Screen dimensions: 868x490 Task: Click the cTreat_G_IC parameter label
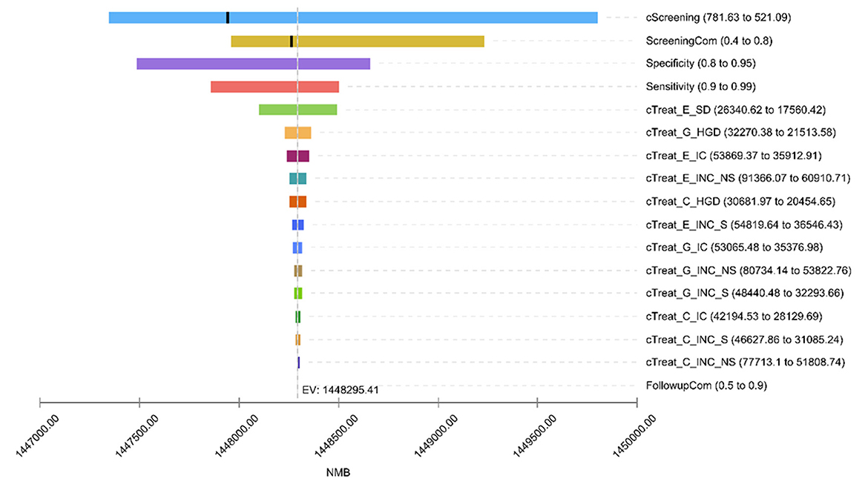click(734, 248)
